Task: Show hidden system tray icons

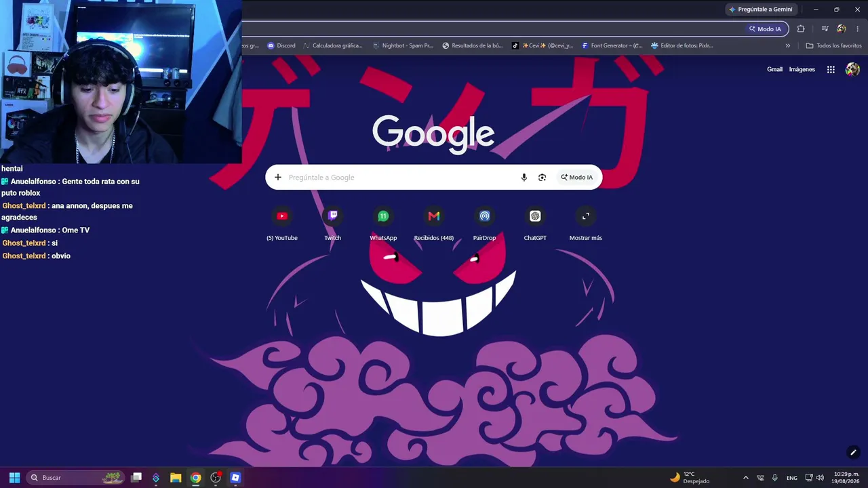Action: (746, 478)
